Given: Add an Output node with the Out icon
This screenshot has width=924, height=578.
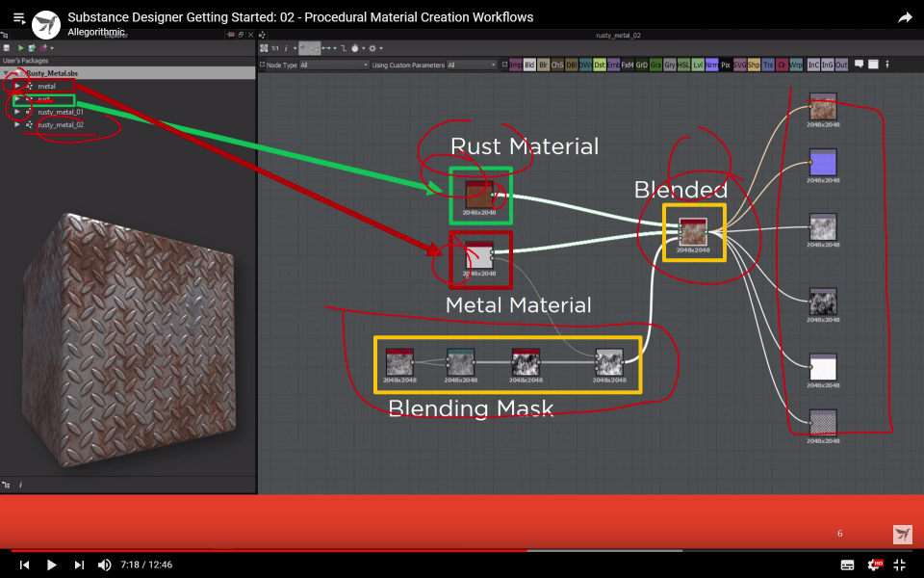Looking at the screenshot, I should click(841, 65).
